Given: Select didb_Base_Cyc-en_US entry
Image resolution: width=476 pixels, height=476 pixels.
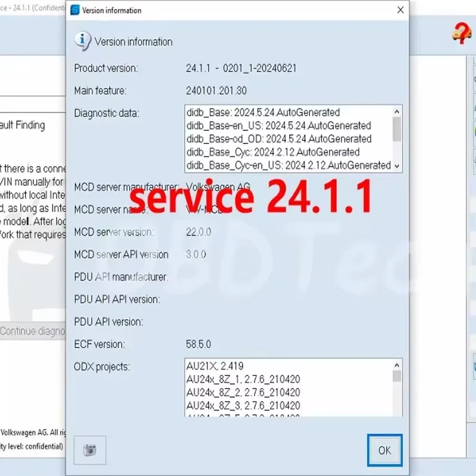Looking at the screenshot, I should (289, 165).
